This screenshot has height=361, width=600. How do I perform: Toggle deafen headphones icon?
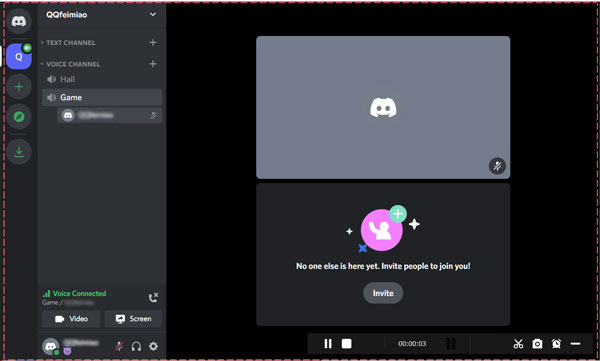(136, 346)
